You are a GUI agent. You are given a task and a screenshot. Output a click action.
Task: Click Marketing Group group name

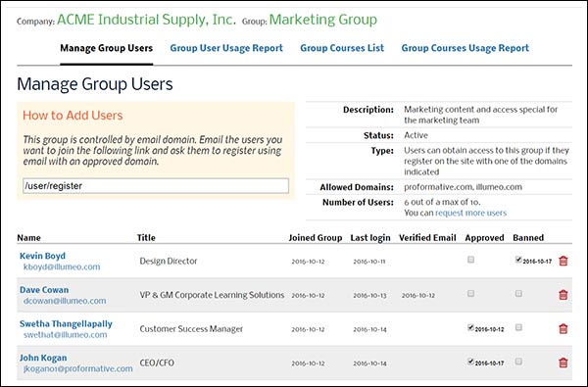tap(322, 20)
